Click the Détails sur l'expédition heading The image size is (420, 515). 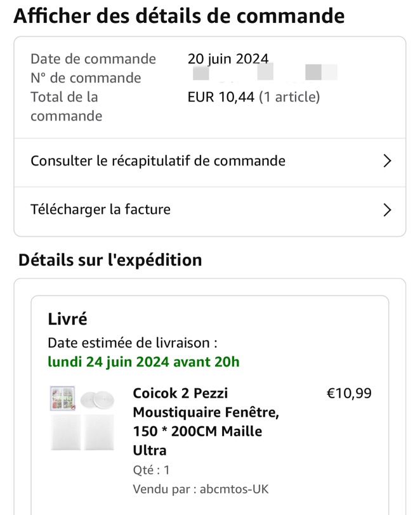(x=110, y=261)
